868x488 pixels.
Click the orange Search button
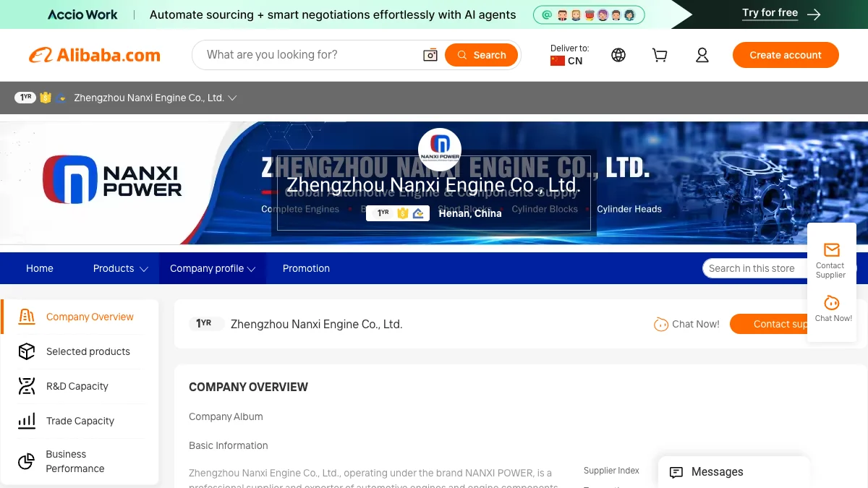[481, 55]
